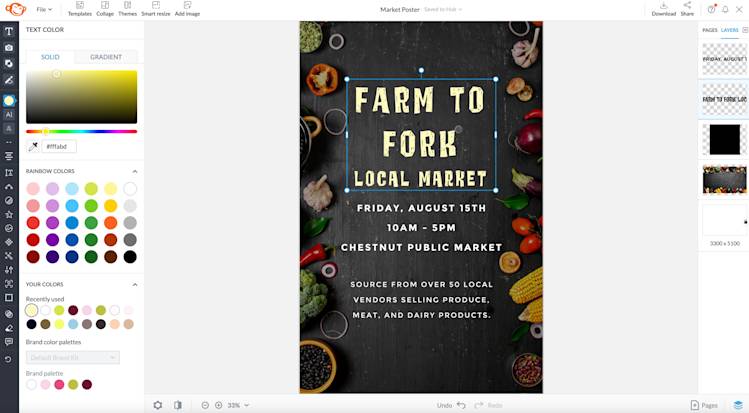Click the eyedropper color picker icon
The height and width of the screenshot is (413, 749).
coord(33,147)
